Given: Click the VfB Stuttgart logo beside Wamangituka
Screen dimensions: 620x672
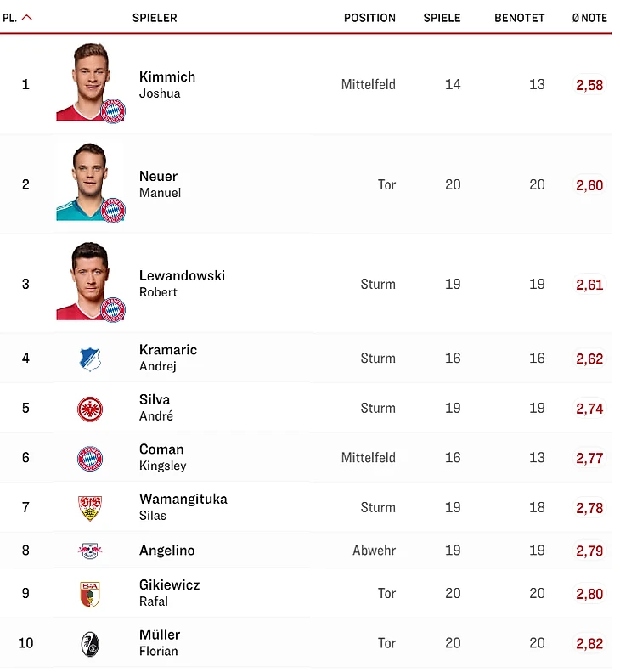Looking at the screenshot, I should (x=90, y=508).
